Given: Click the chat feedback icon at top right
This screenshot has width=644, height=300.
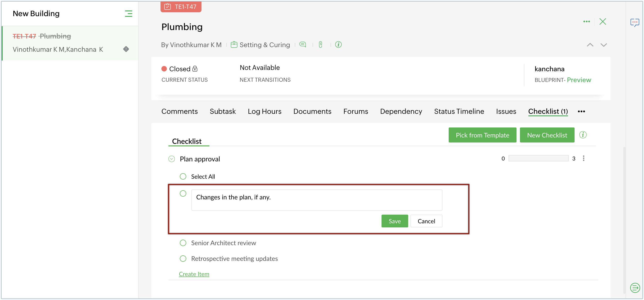Looking at the screenshot, I should (634, 23).
